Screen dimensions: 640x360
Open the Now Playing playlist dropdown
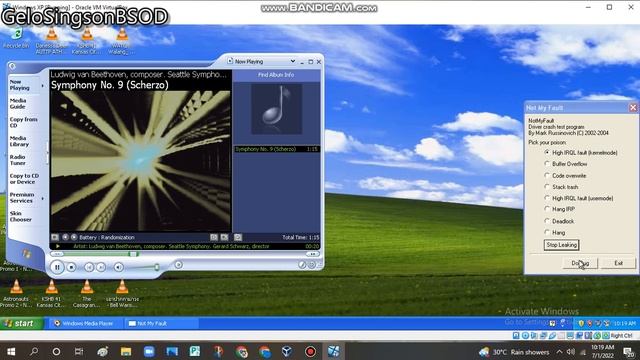coord(293,61)
